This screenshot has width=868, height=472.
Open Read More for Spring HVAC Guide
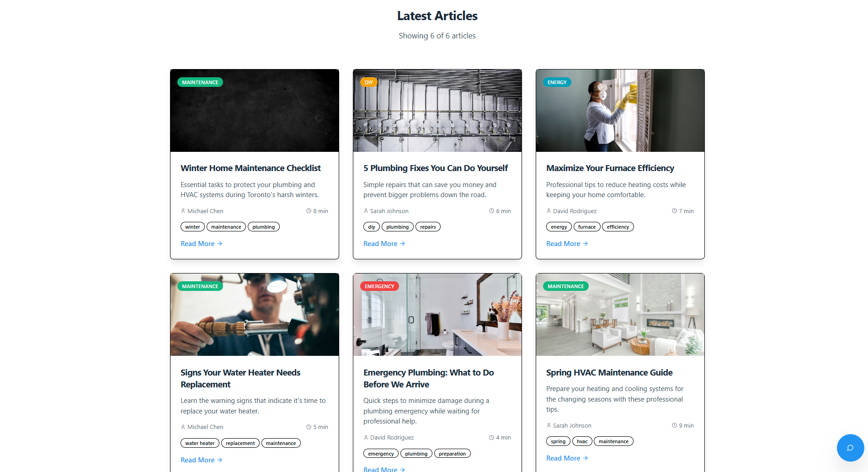(567, 458)
